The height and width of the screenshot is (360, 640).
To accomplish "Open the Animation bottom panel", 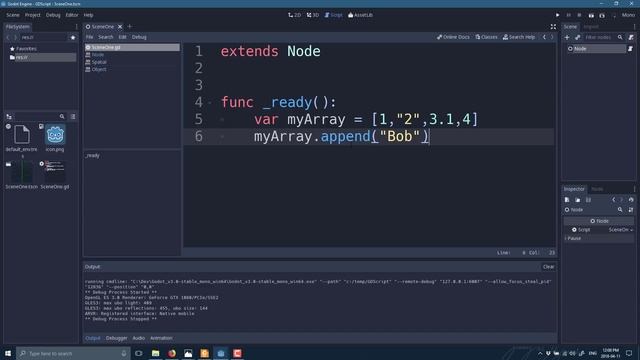I will pyautogui.click(x=161, y=338).
